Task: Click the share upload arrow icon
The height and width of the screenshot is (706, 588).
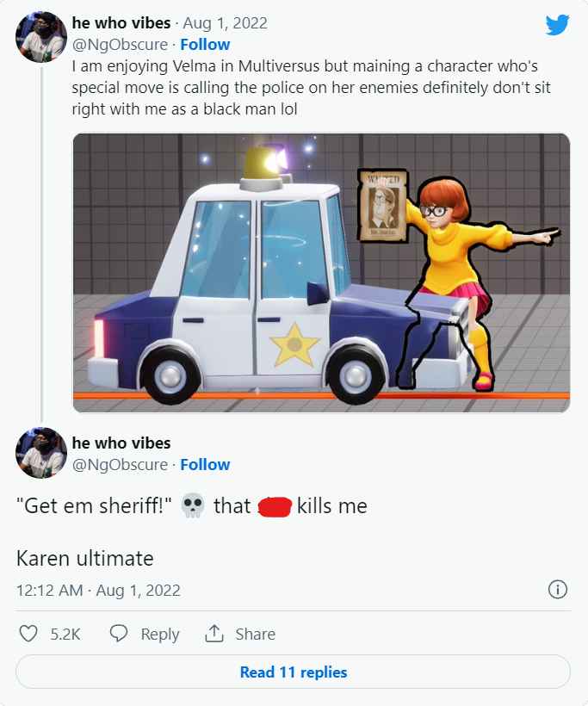Action: click(x=214, y=634)
